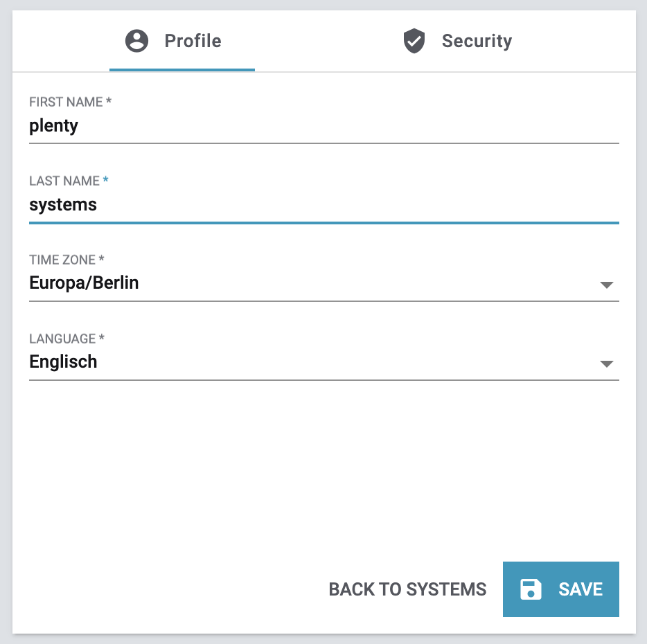
Task: Switch to the Profile tab label
Action: 193,41
